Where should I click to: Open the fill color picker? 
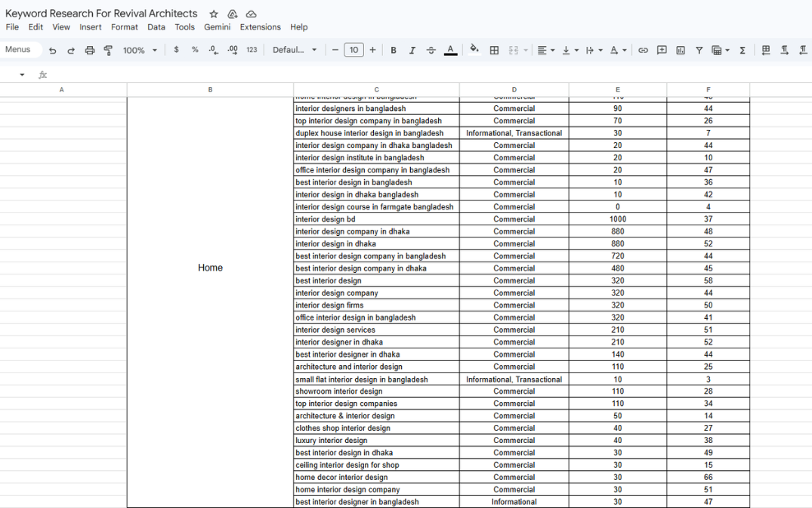(474, 50)
